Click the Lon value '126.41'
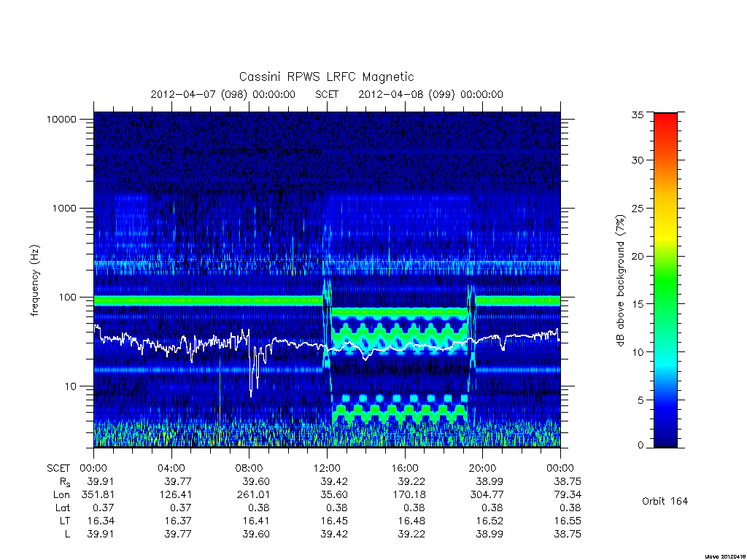 click(175, 495)
